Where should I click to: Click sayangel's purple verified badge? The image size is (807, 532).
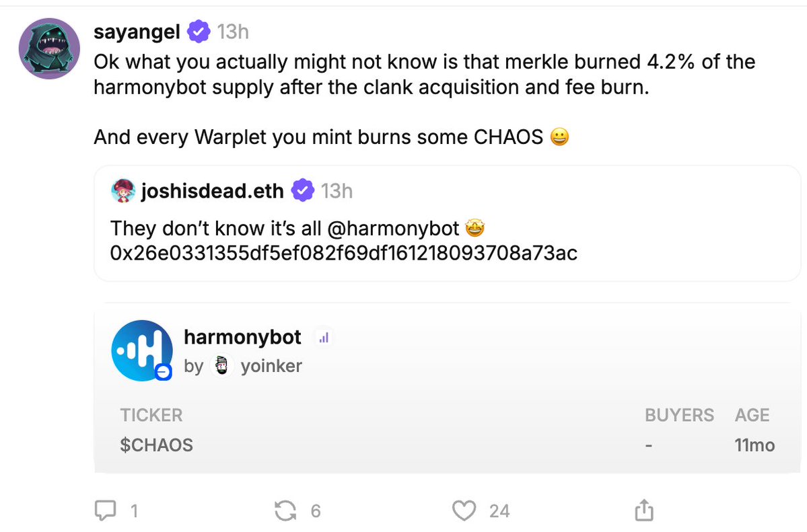tap(198, 31)
